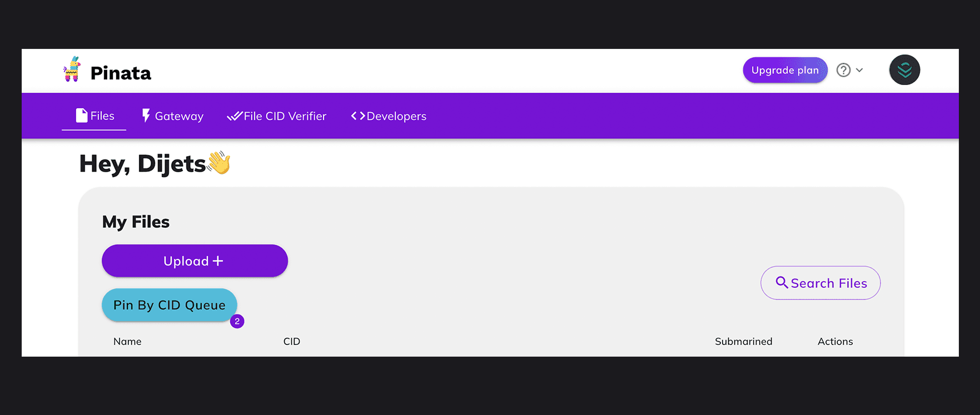Click the Actions column header
The image size is (980, 415).
coord(835,342)
